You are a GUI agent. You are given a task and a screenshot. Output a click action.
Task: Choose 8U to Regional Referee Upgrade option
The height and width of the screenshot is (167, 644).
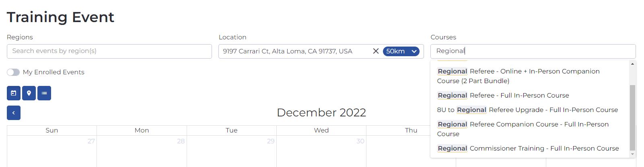tap(527, 110)
